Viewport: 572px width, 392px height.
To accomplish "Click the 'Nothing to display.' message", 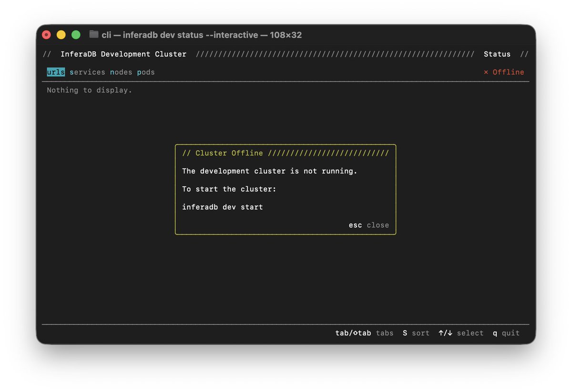I will tap(90, 90).
